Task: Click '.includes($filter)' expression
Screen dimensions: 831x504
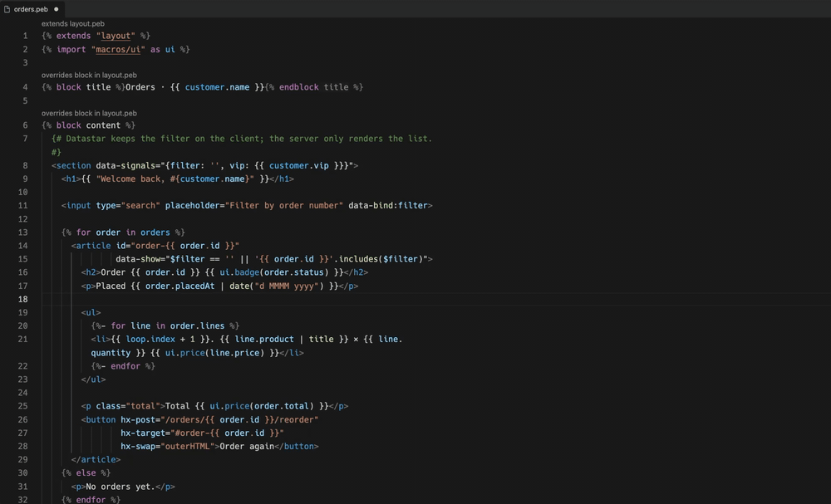Action: click(378, 259)
